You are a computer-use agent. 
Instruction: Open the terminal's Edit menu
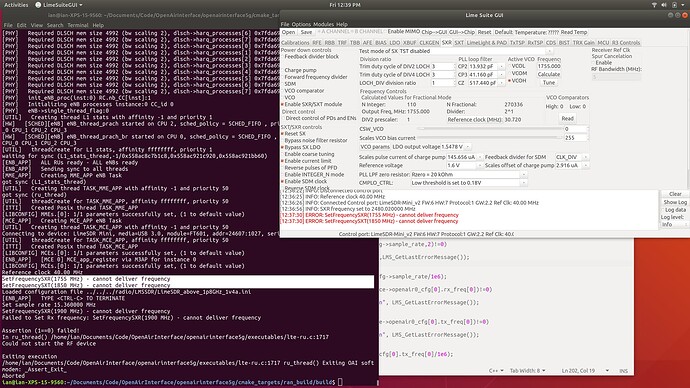pos(22,25)
